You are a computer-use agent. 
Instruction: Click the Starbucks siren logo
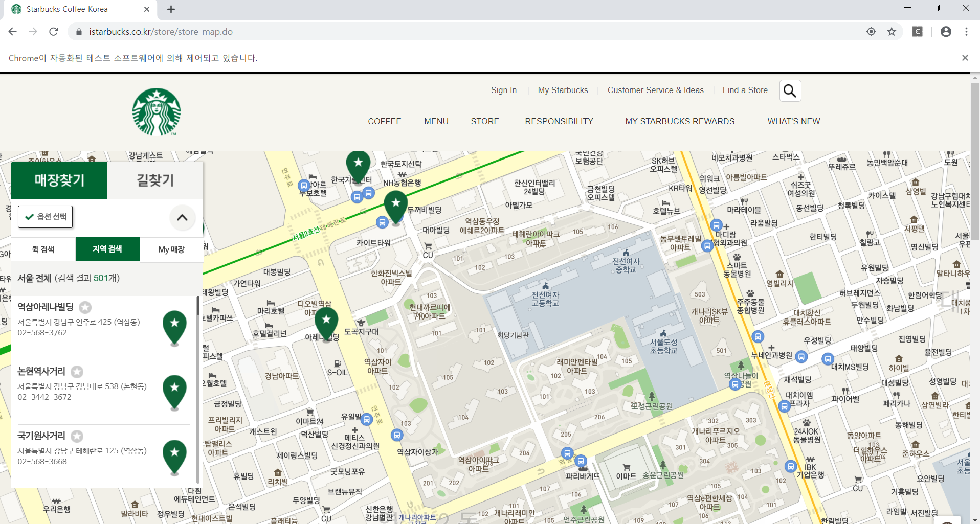(x=157, y=112)
